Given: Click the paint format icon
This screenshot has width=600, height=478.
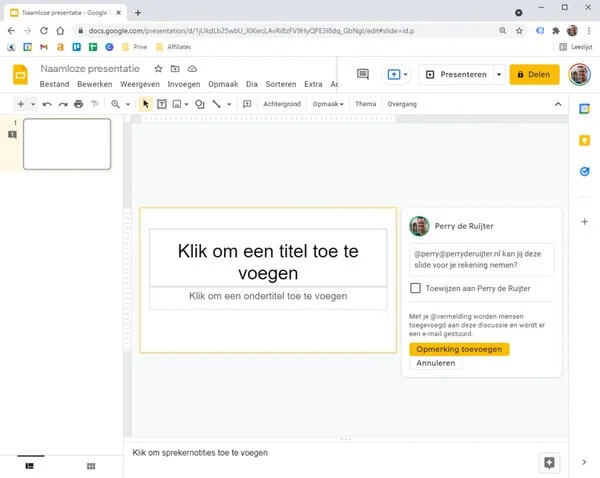Looking at the screenshot, I should click(x=95, y=104).
